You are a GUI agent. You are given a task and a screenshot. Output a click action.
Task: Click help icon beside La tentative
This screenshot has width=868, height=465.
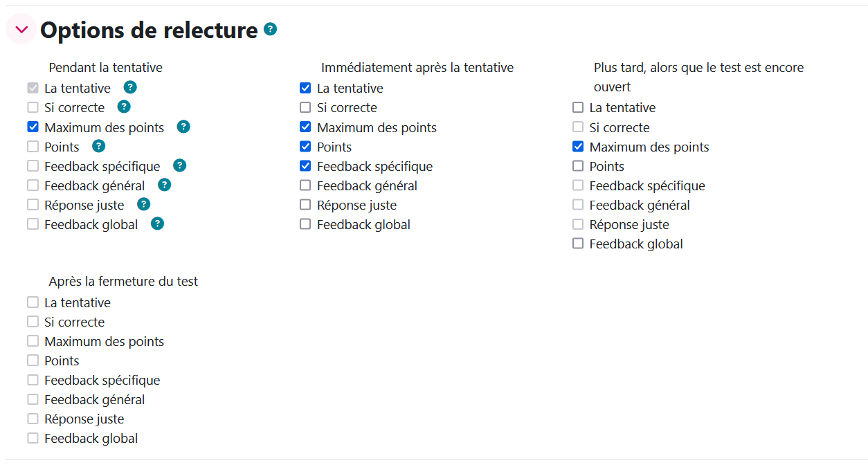tap(130, 87)
